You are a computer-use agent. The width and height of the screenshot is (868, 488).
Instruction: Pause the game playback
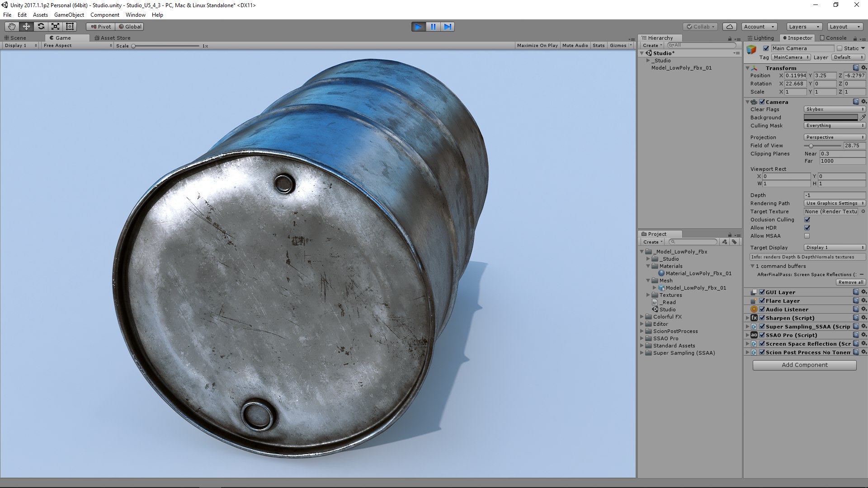(433, 27)
